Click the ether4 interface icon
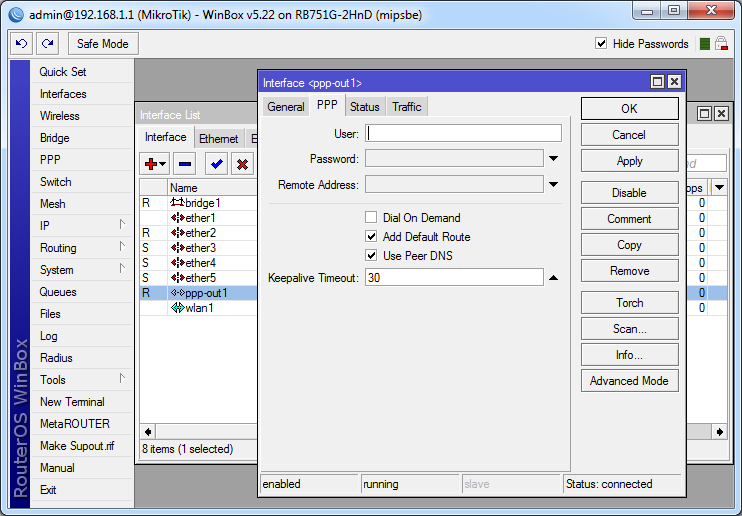 (177, 263)
